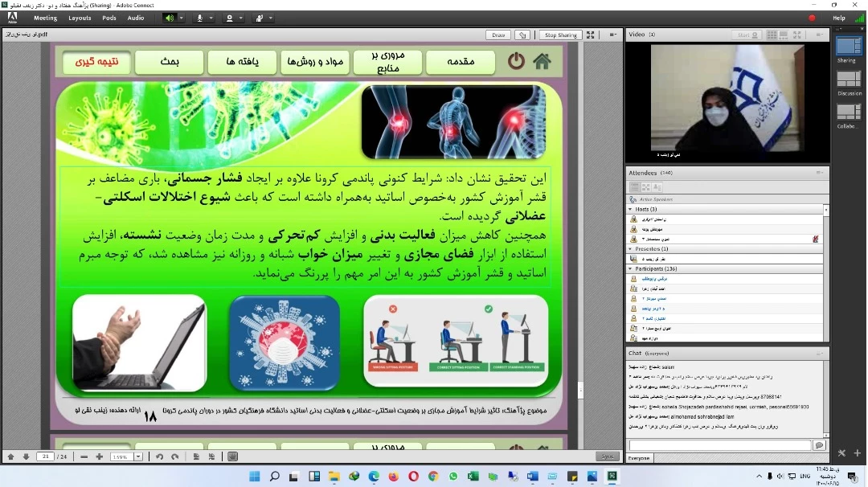
Task: Click the zoom in plus icon
Action: pyautogui.click(x=99, y=456)
